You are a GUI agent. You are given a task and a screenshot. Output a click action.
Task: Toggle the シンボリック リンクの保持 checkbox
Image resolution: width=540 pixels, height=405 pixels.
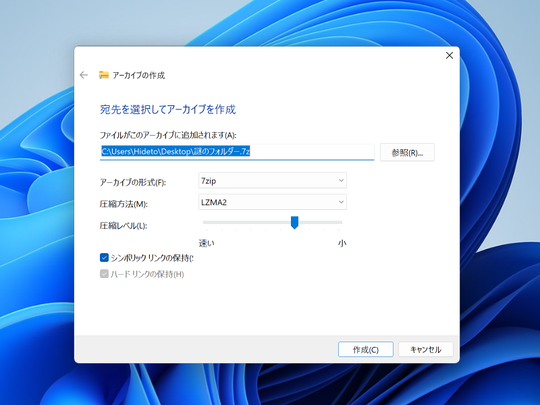click(104, 258)
